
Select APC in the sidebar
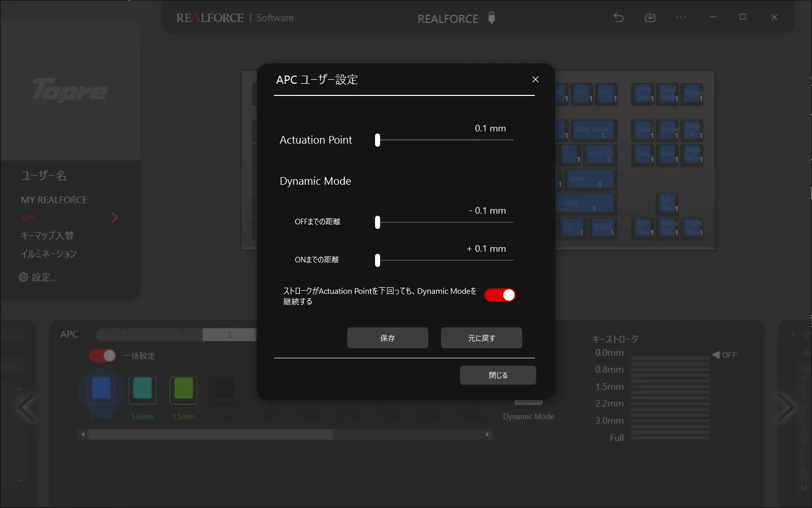(29, 218)
